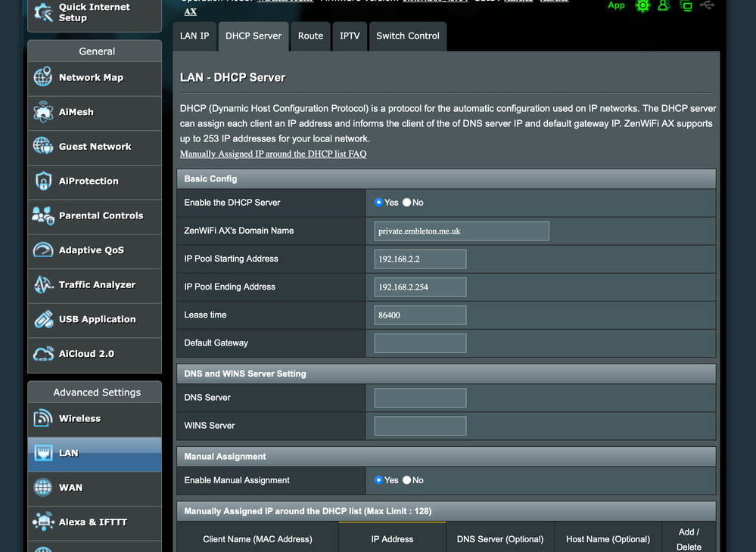The image size is (756, 552).
Task: Select Yes for Enable the DHCP Server
Action: click(379, 203)
